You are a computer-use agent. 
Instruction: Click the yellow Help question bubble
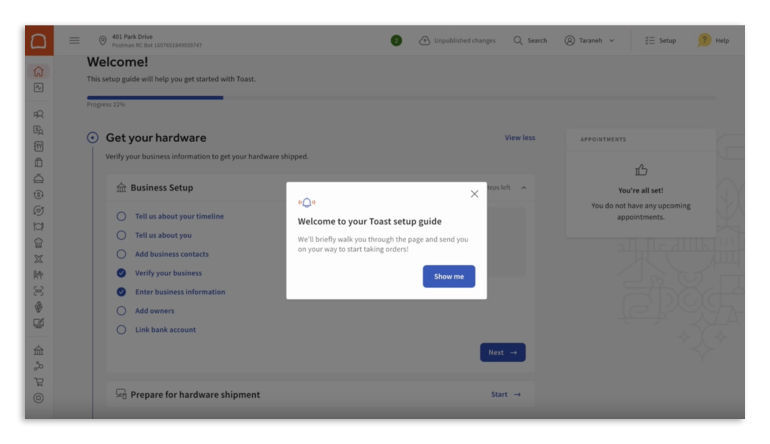(x=704, y=41)
